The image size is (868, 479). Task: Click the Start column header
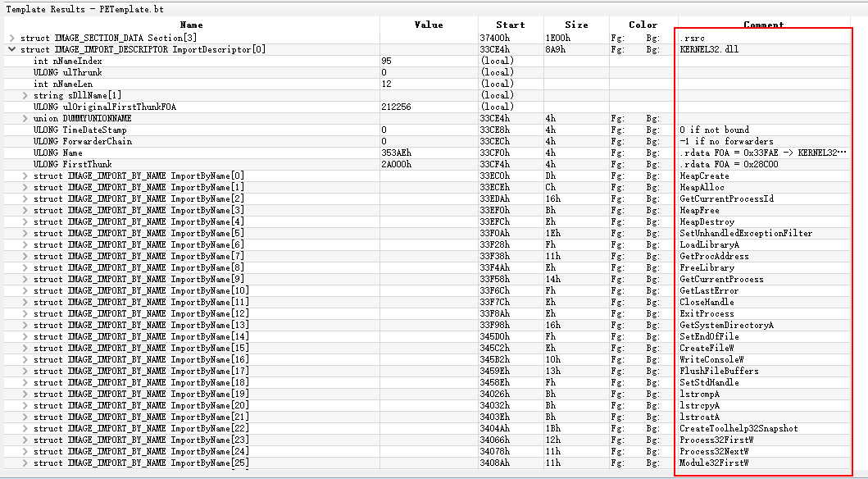(x=511, y=25)
